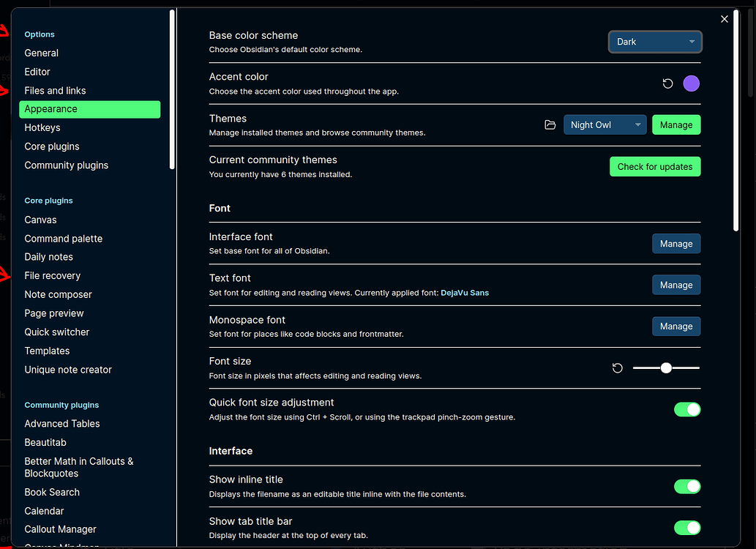Click the DejaVu Sans applied font text
This screenshot has width=756, height=549.
coord(464,293)
